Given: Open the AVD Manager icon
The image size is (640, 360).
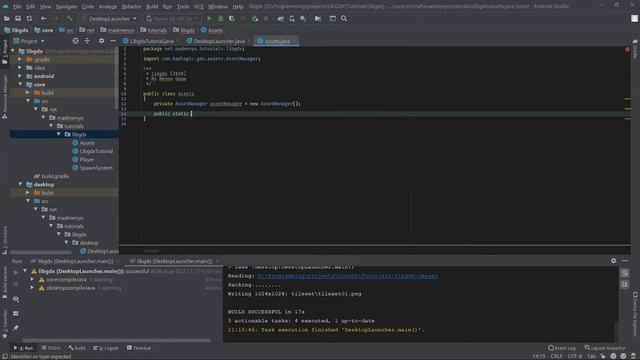Looking at the screenshot, I should tap(292, 18).
